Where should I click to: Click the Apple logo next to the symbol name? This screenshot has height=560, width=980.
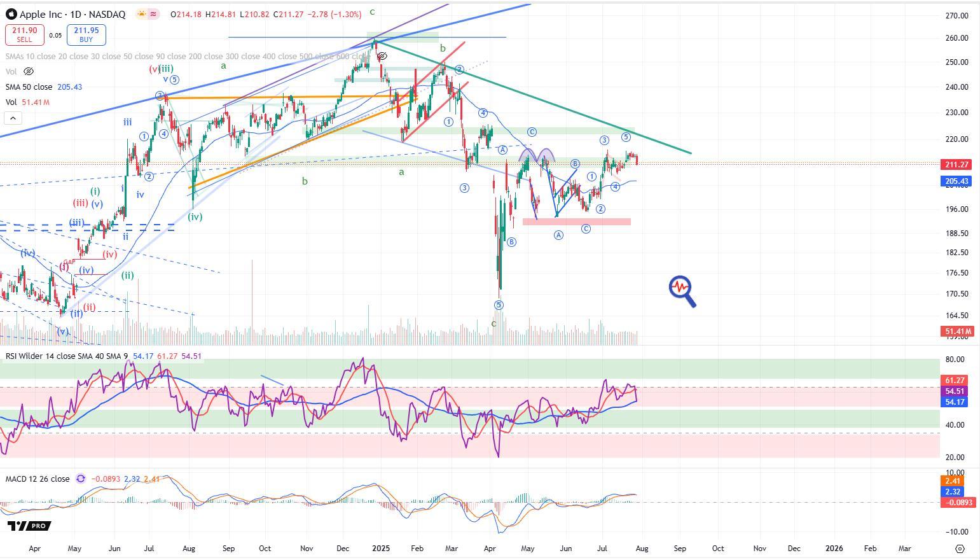click(x=11, y=14)
